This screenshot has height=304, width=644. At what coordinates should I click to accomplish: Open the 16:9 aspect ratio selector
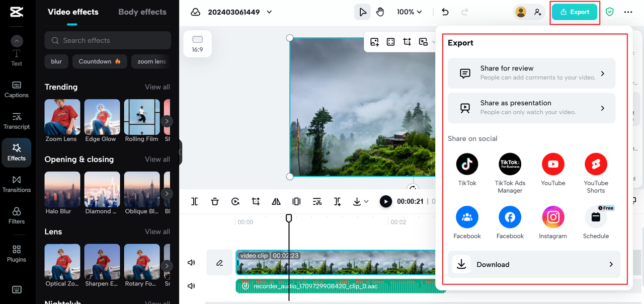(x=197, y=43)
